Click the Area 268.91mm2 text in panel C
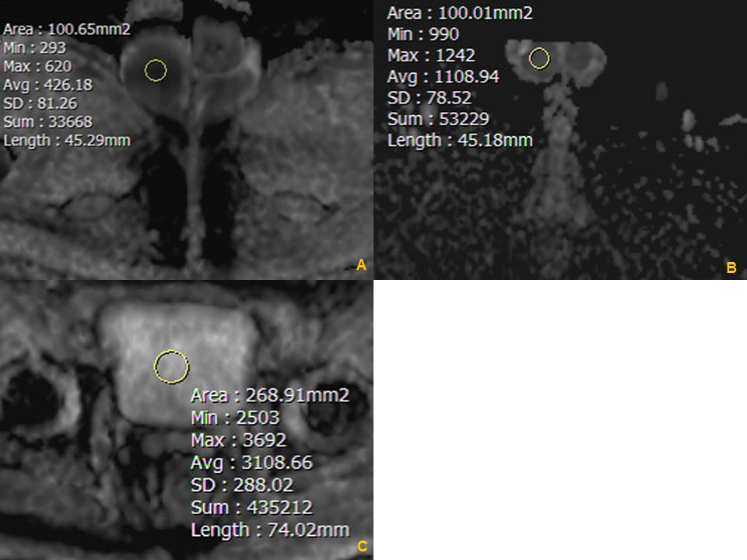 270,395
